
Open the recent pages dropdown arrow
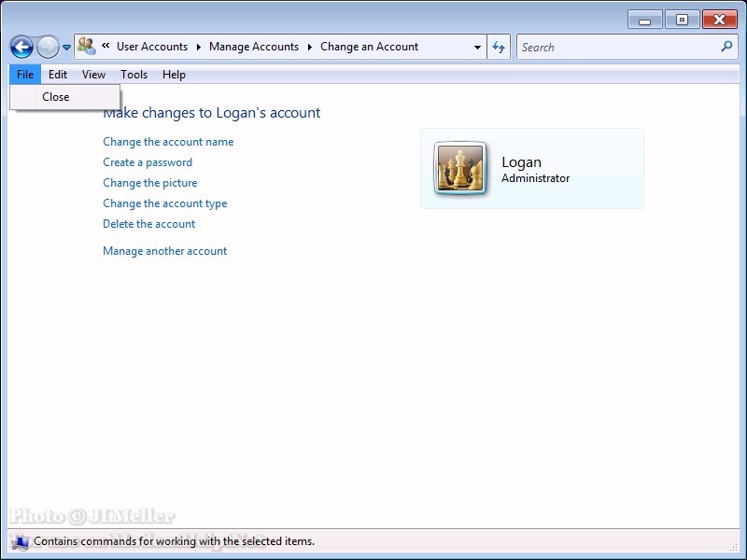pyautogui.click(x=66, y=48)
